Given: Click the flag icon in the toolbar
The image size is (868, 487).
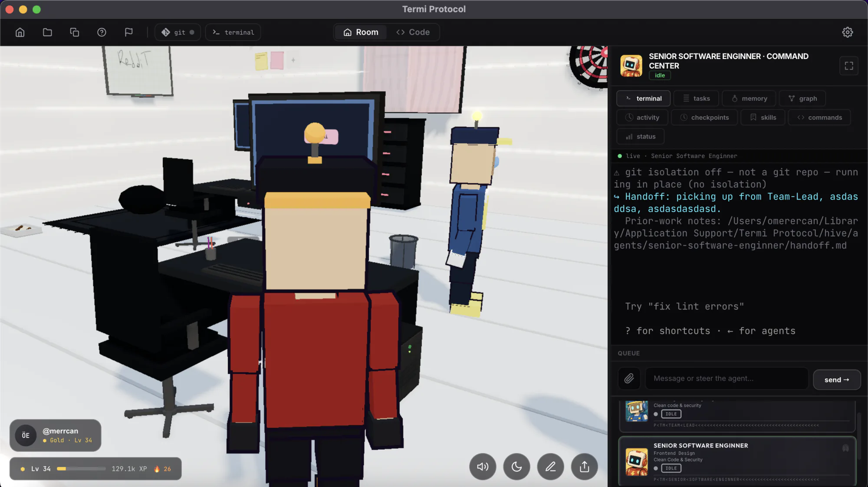Looking at the screenshot, I should tap(128, 32).
